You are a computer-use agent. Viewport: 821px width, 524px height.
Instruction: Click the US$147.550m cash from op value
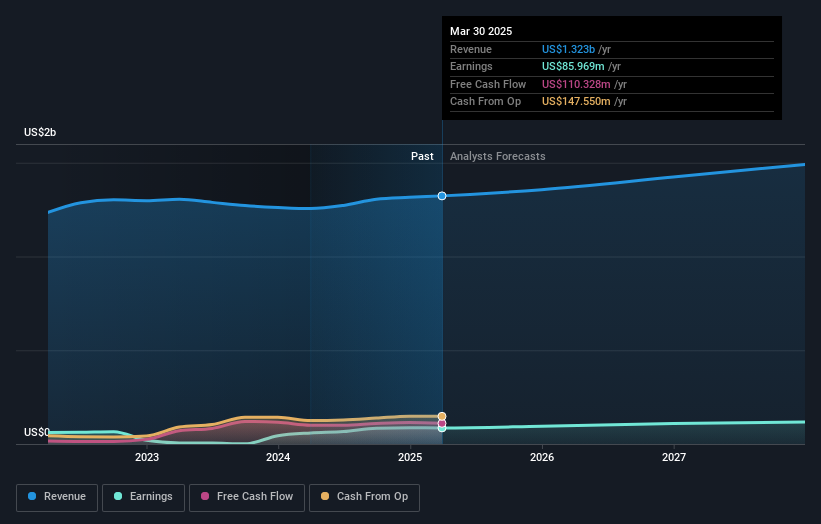[576, 102]
